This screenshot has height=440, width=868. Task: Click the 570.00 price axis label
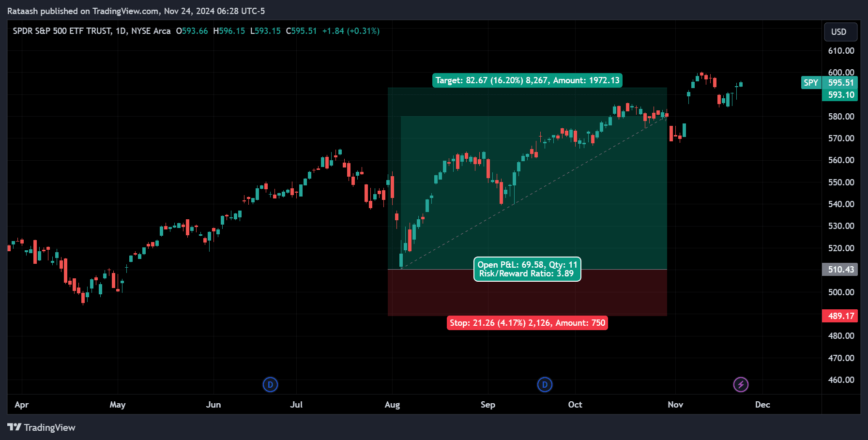(x=841, y=138)
